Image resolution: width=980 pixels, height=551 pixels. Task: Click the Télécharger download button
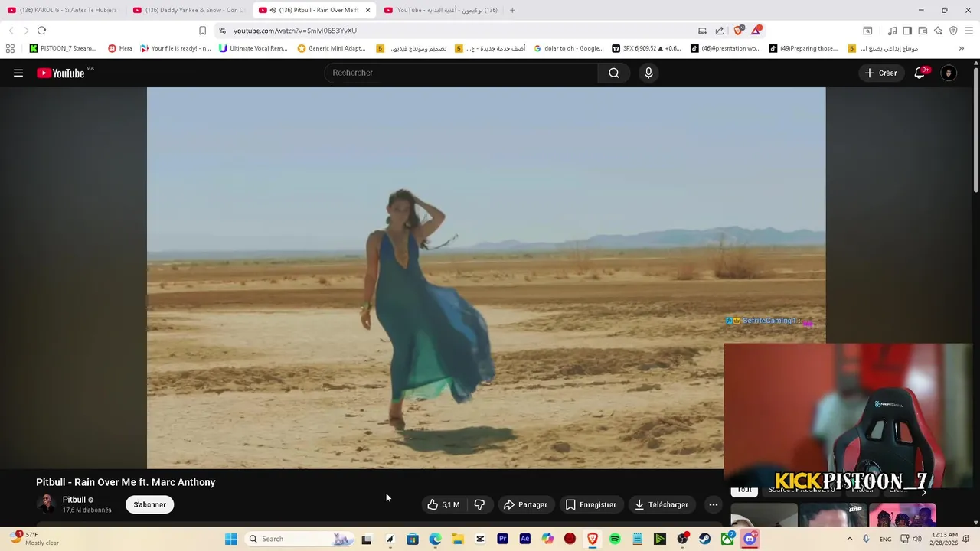[661, 504]
